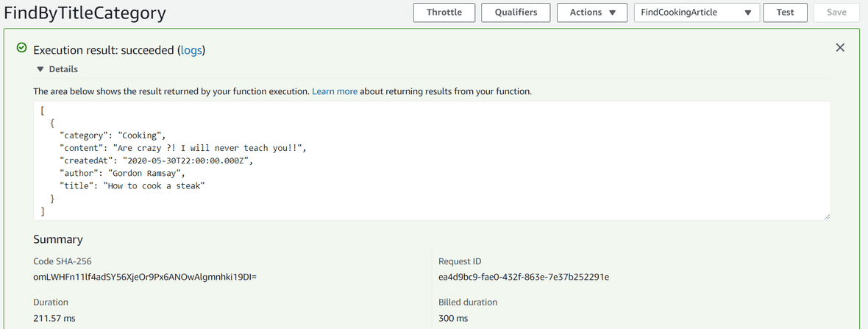Open the FindCookingArticle test event selector

point(696,13)
